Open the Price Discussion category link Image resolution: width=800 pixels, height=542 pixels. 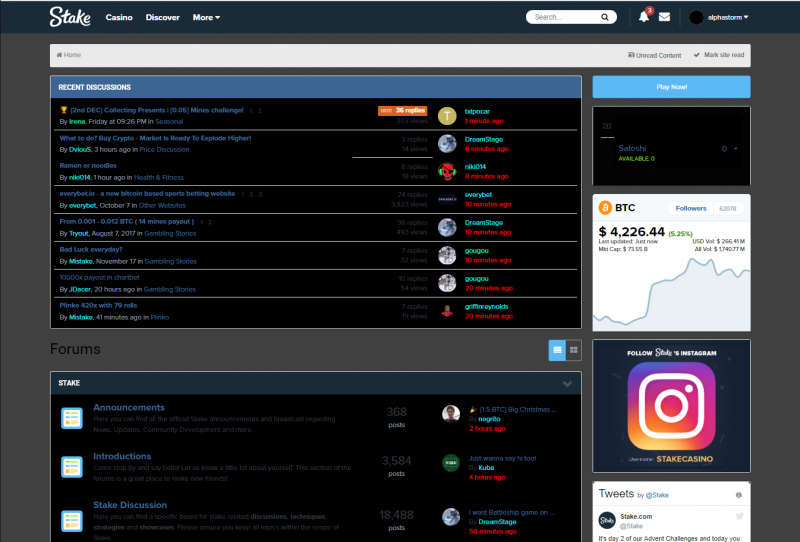(x=164, y=150)
